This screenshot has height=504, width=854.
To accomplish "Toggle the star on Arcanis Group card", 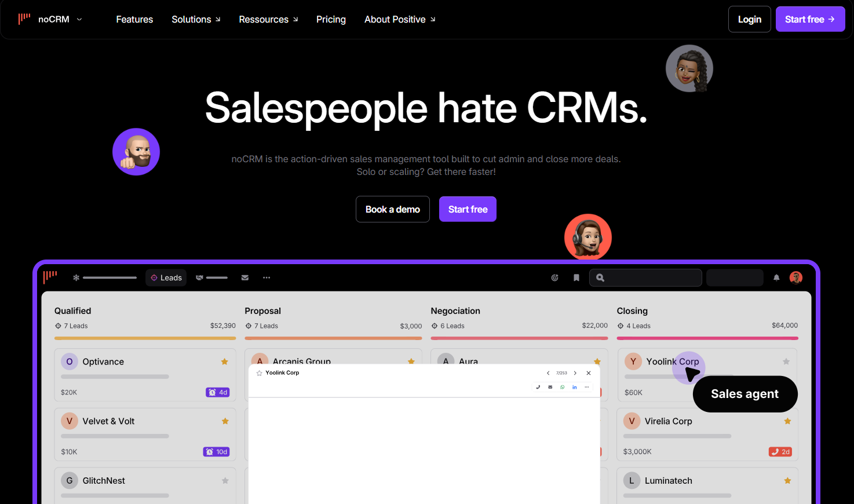I will pos(411,361).
